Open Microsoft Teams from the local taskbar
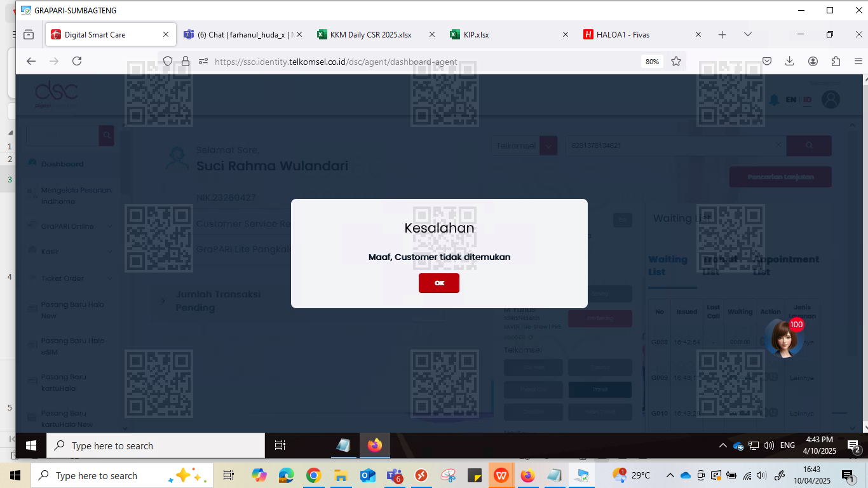Screen dimensions: 868x488 point(395,475)
